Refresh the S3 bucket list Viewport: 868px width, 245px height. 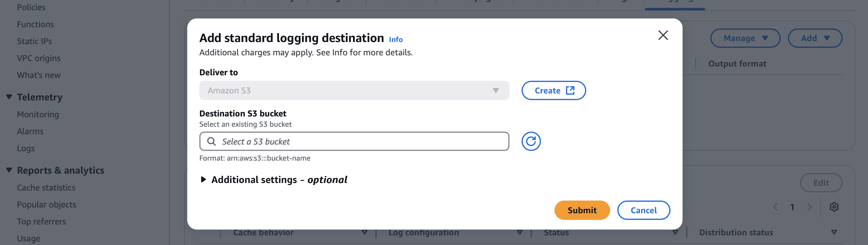tap(531, 141)
